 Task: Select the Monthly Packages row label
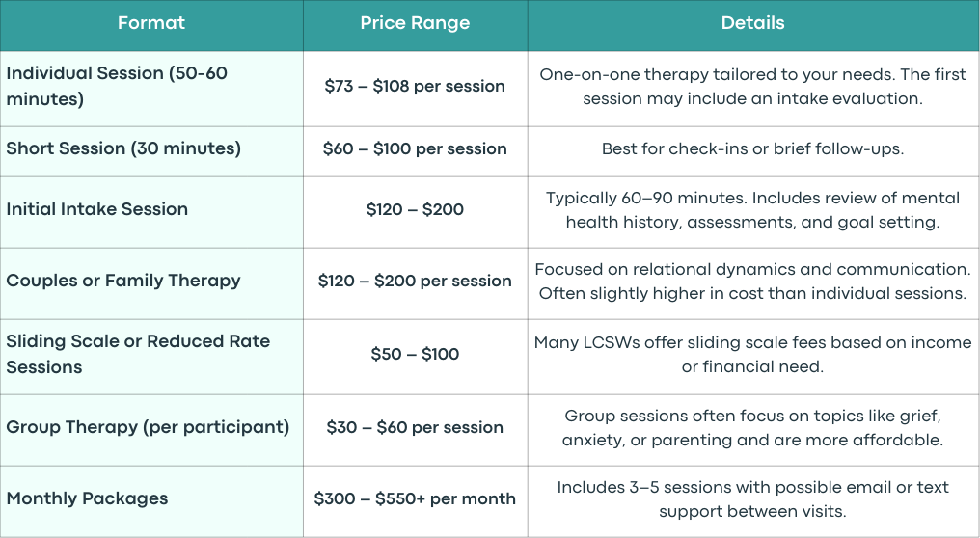coord(87,498)
